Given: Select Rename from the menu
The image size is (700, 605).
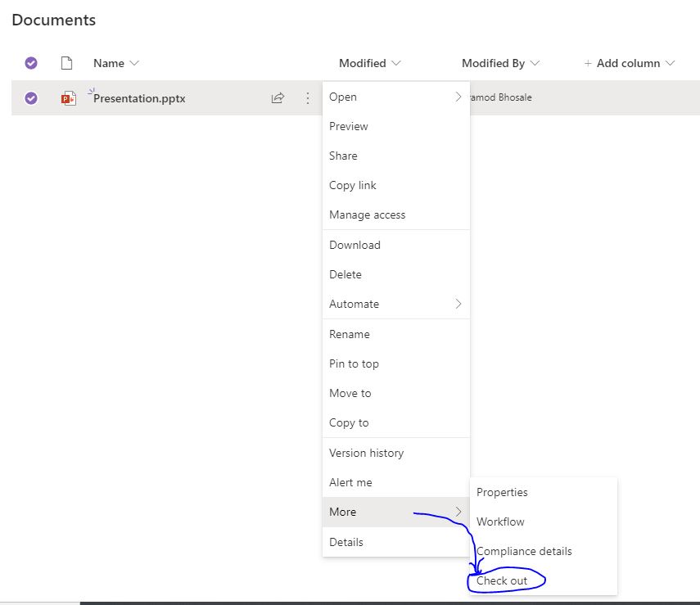Looking at the screenshot, I should [349, 334].
